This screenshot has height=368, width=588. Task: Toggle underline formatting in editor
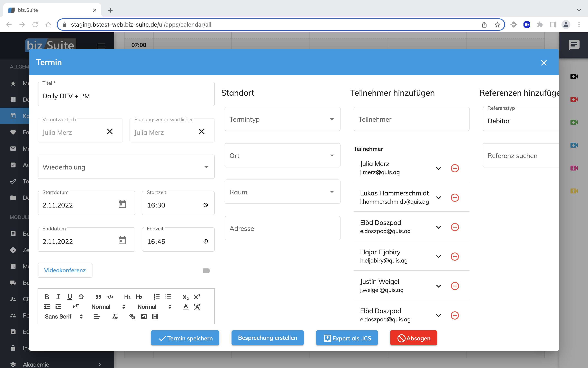tap(70, 297)
